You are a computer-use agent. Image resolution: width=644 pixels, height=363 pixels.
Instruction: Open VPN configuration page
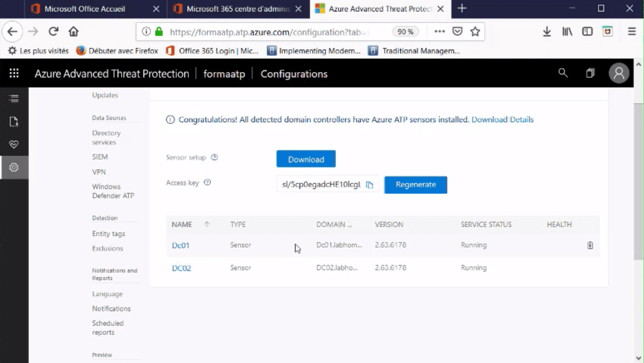pyautogui.click(x=99, y=172)
